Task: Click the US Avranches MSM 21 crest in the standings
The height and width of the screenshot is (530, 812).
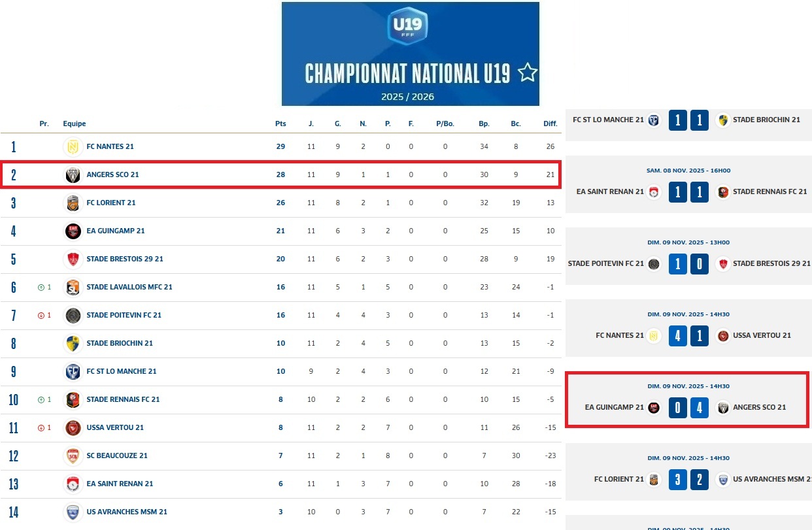Action: pos(73,512)
